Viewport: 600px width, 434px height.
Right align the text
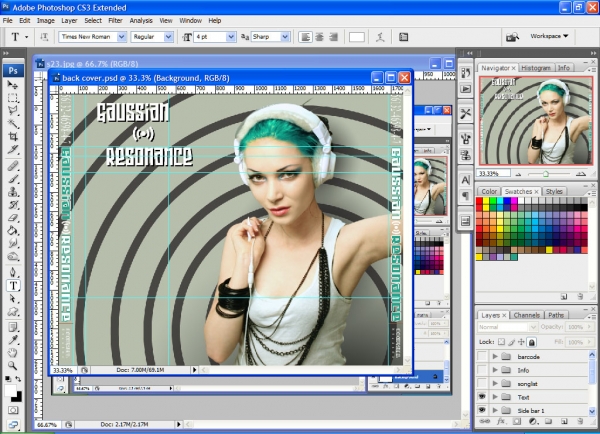coord(334,37)
